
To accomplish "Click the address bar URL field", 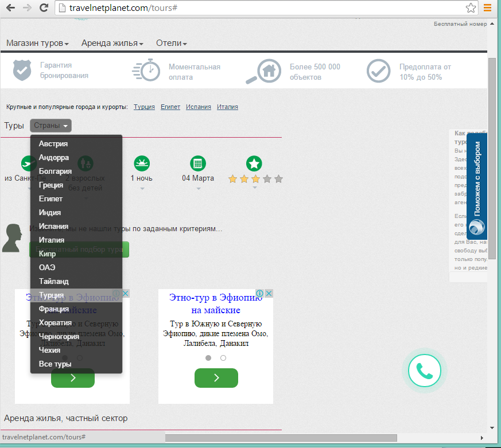I will [258, 8].
